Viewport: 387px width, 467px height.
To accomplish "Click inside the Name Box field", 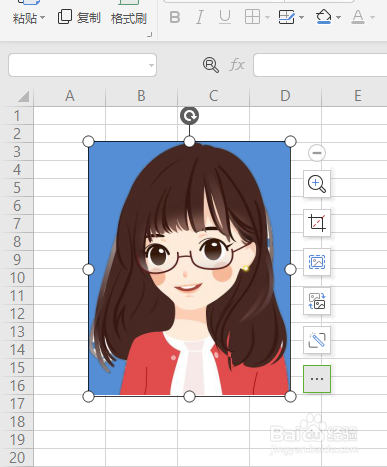I will pyautogui.click(x=78, y=65).
